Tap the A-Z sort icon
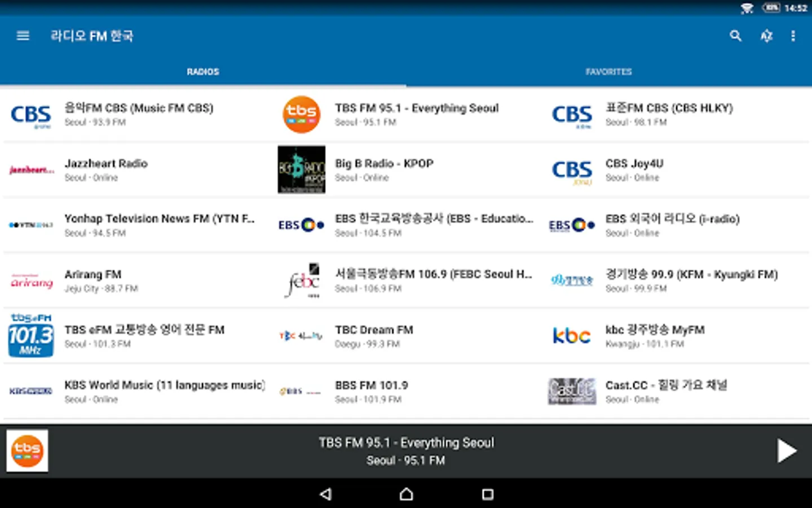 pos(766,36)
